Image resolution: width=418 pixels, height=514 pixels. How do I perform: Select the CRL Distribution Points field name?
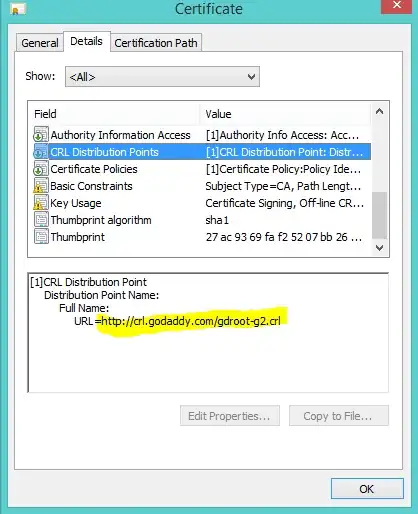click(104, 152)
